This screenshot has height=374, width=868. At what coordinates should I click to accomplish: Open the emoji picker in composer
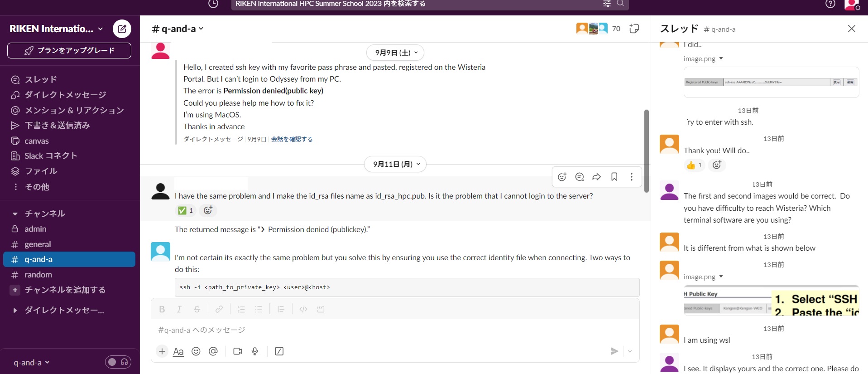pyautogui.click(x=196, y=351)
